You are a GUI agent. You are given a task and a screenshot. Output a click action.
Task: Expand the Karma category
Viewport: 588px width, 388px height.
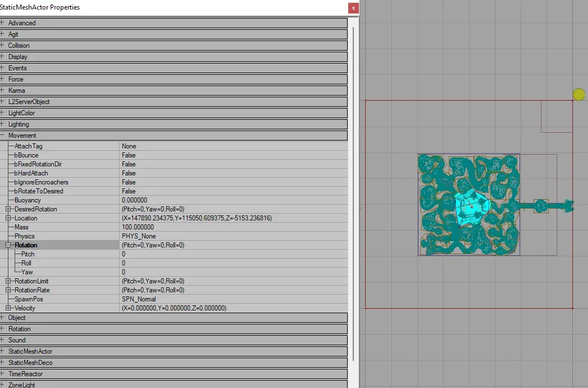point(2,90)
